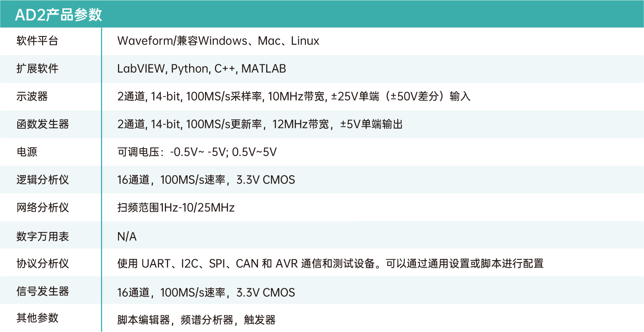Select the 信号发生器 row label

pos(43,291)
